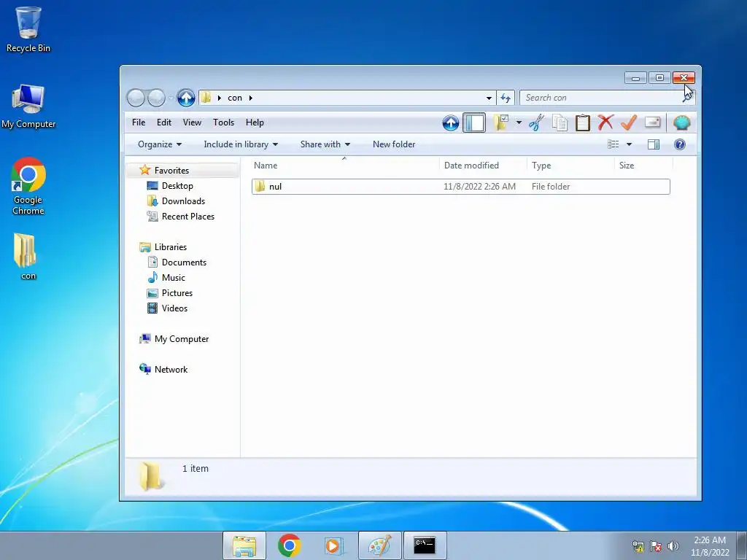
Task: Open the view options dropdown arrow
Action: pos(629,144)
